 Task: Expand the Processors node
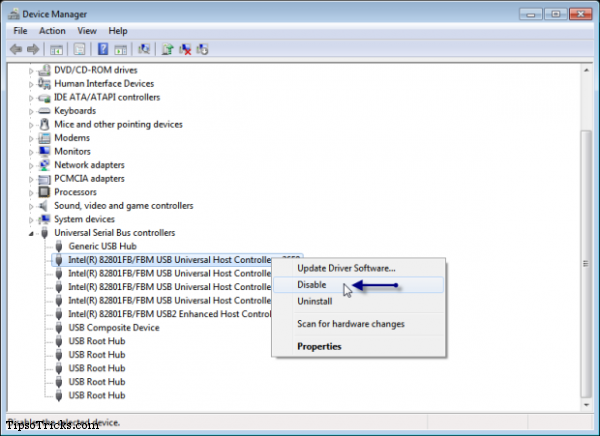31,193
